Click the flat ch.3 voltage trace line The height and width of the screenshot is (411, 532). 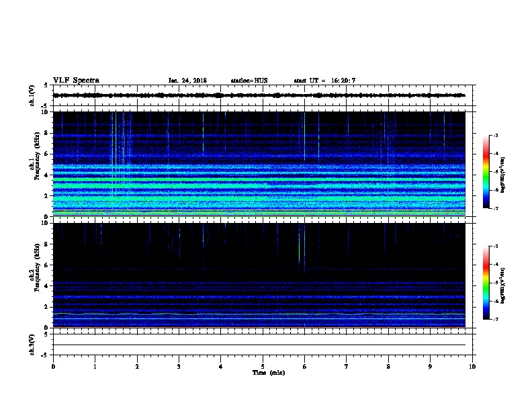pos(259,345)
